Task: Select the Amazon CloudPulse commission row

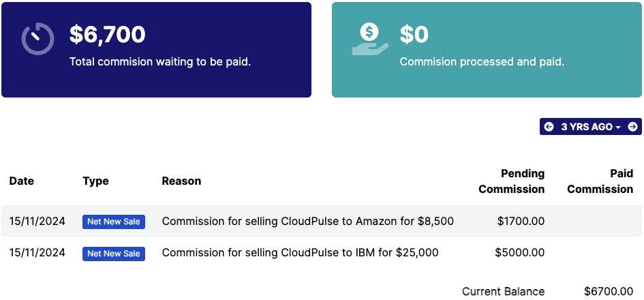Action: 322,221
